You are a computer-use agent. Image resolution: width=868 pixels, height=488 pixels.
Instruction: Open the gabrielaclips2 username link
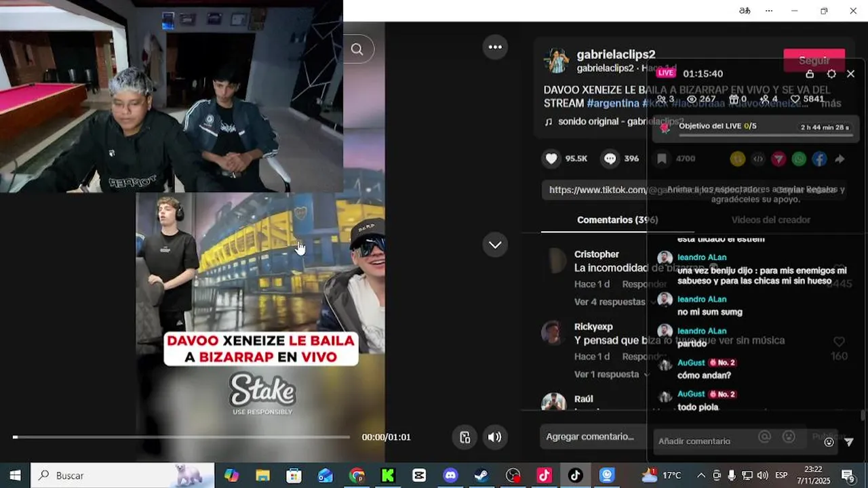[x=616, y=54]
